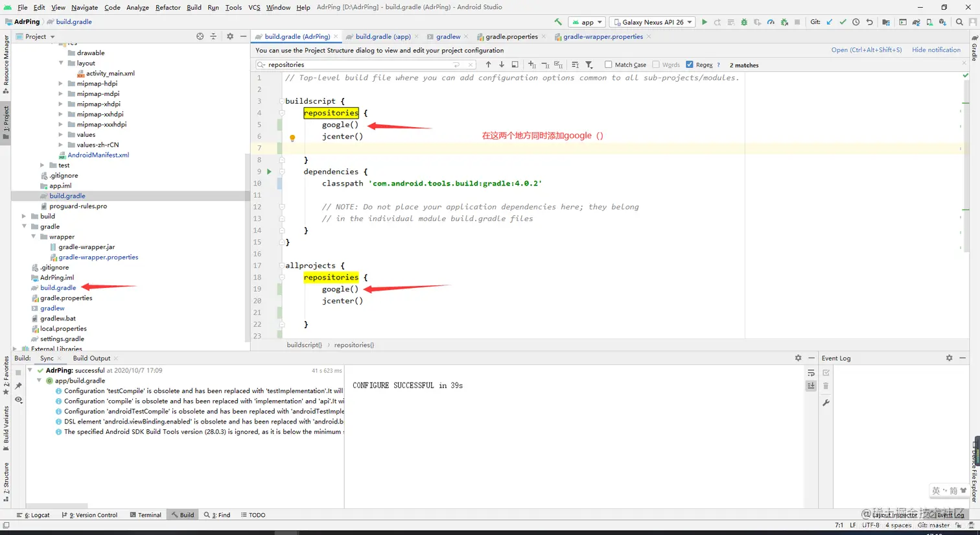
Task: Open the Terminal tool window
Action: point(145,515)
